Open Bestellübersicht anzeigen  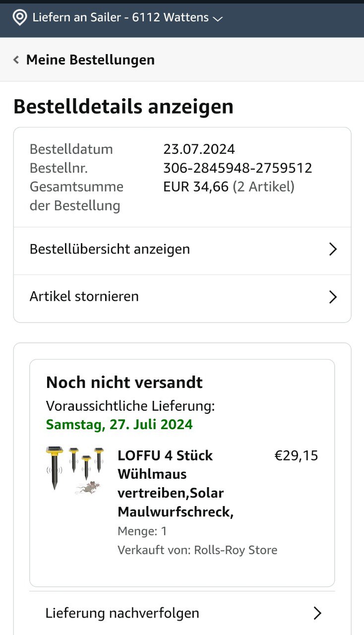pyautogui.click(x=110, y=249)
